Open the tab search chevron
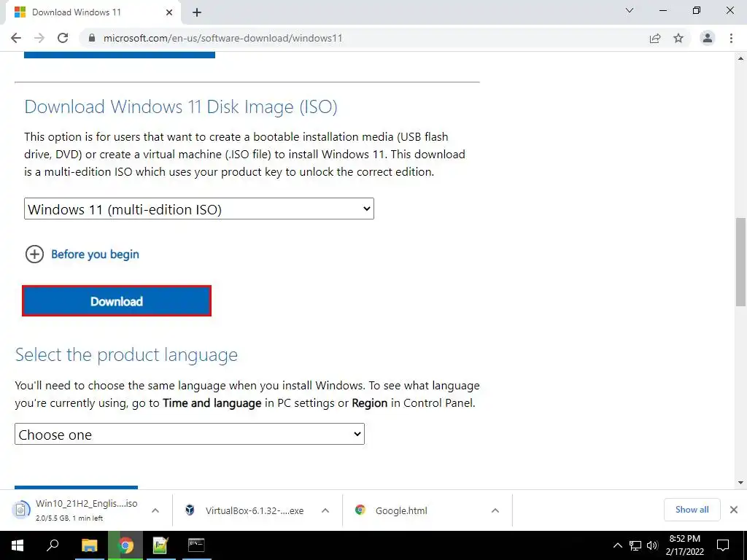Image resolution: width=747 pixels, height=560 pixels. (630, 10)
